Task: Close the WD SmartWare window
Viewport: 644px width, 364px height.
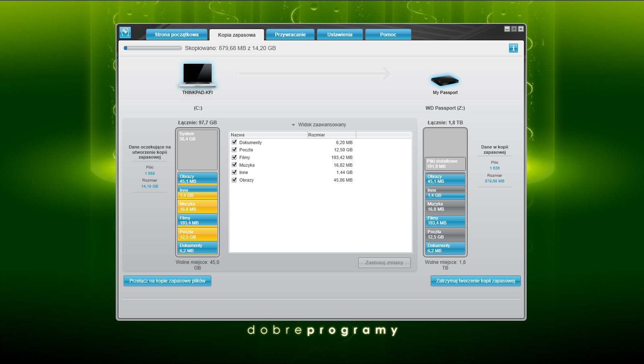Action: 521,29
